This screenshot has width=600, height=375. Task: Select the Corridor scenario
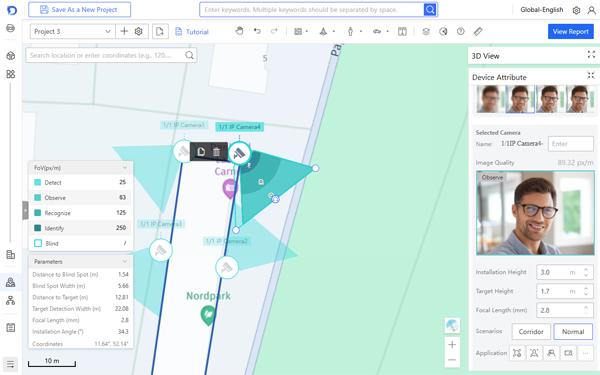531,332
